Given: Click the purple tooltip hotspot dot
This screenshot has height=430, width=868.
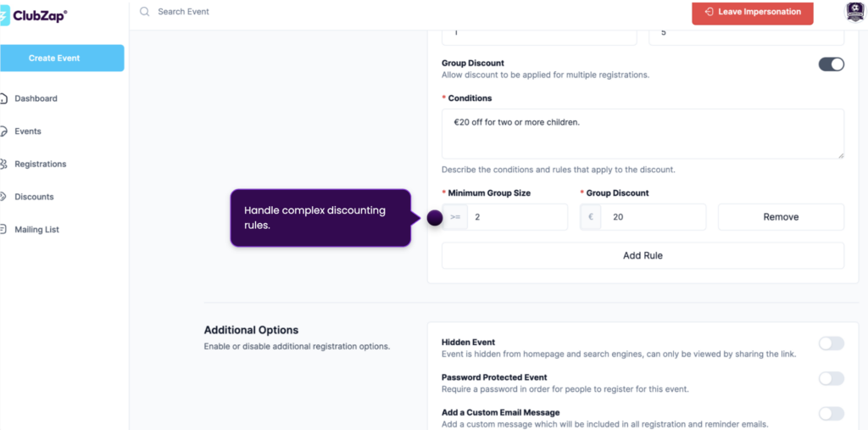Looking at the screenshot, I should tap(435, 218).
